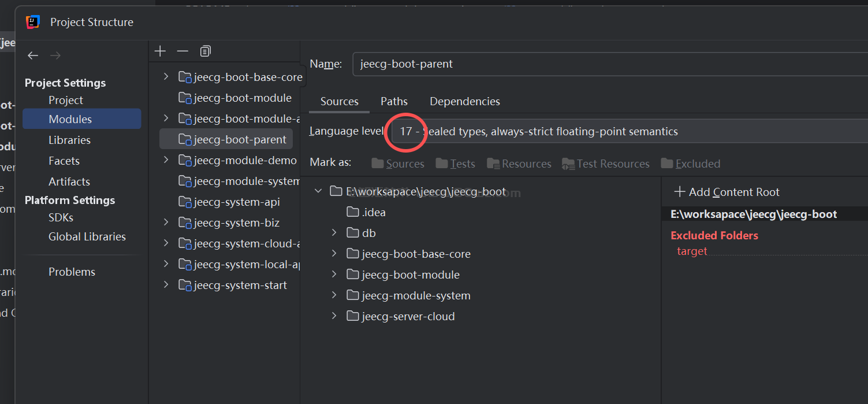Image resolution: width=868 pixels, height=404 pixels.
Task: Click the db folder icon
Action: point(352,233)
